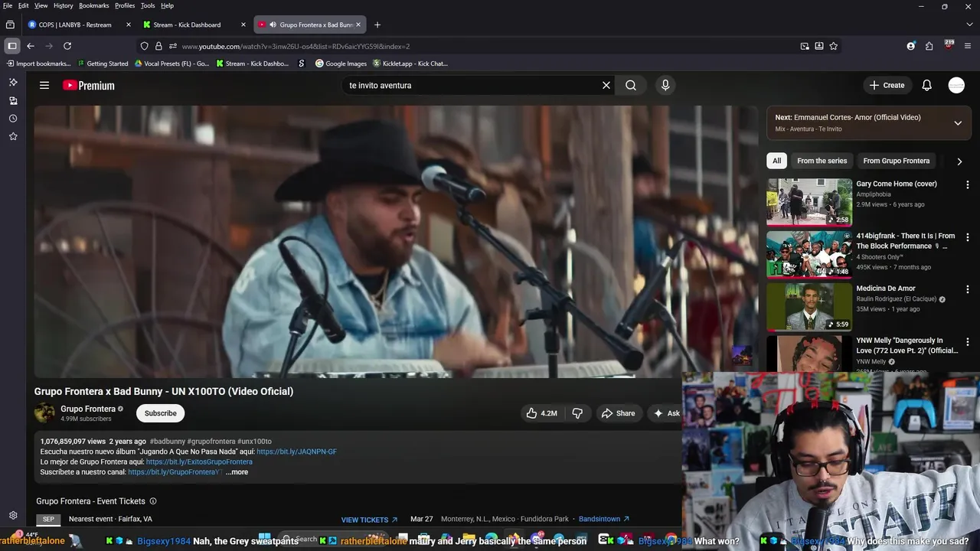The height and width of the screenshot is (551, 980).
Task: Open the browser account profile icon
Action: coord(910,46)
